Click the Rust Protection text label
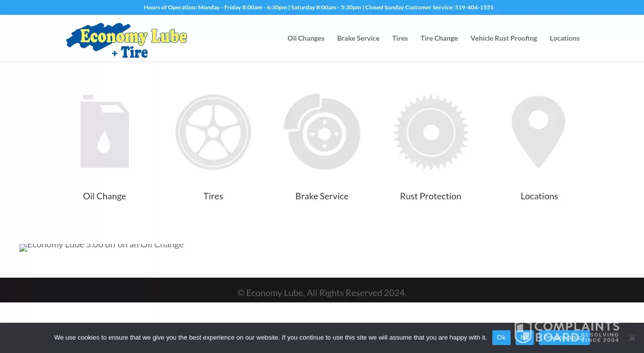The image size is (644, 353). [430, 196]
